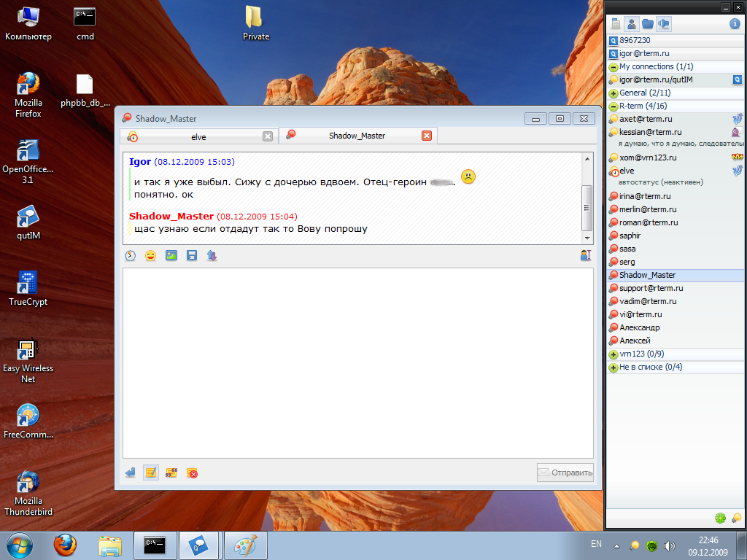Toggle showing offline contacts in the roster
Screen dimensions: 747x560
[x=632, y=23]
